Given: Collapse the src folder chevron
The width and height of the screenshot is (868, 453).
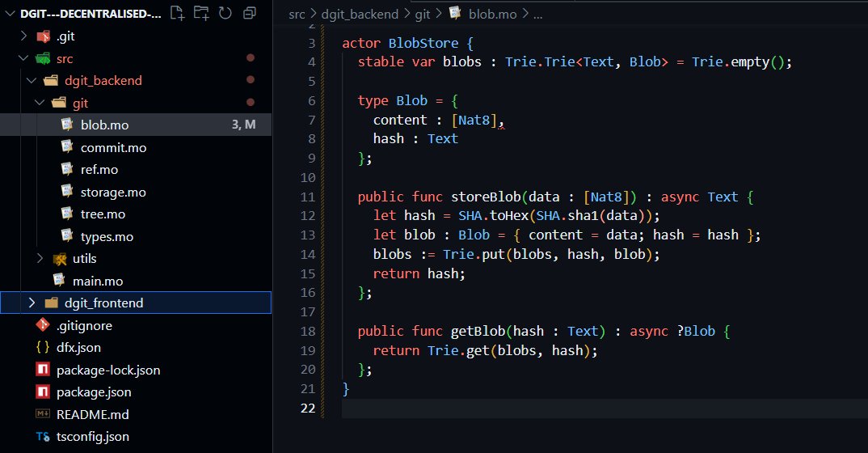Looking at the screenshot, I should point(23,58).
